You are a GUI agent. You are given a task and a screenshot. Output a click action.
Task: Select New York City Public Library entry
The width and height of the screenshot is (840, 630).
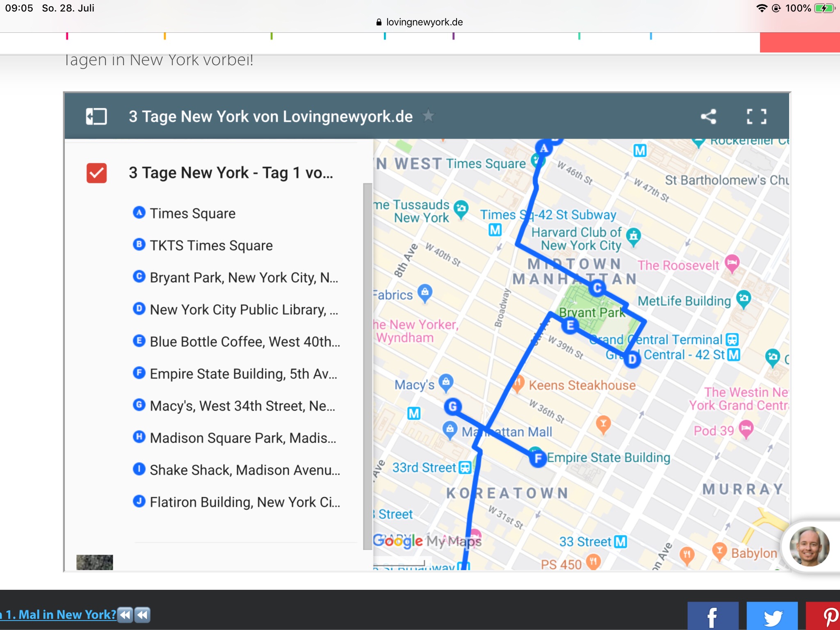pyautogui.click(x=236, y=309)
